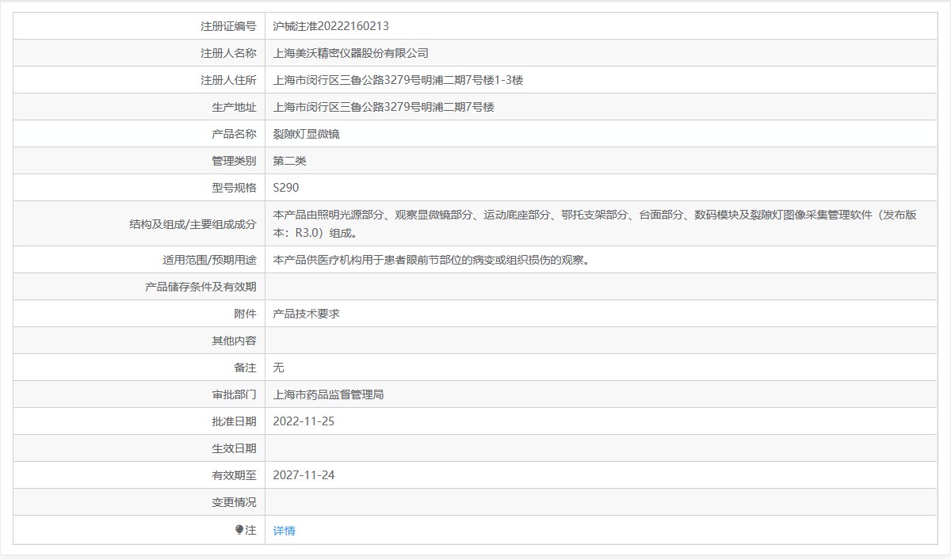
Task: Click the intended use description text
Action: click(430, 260)
